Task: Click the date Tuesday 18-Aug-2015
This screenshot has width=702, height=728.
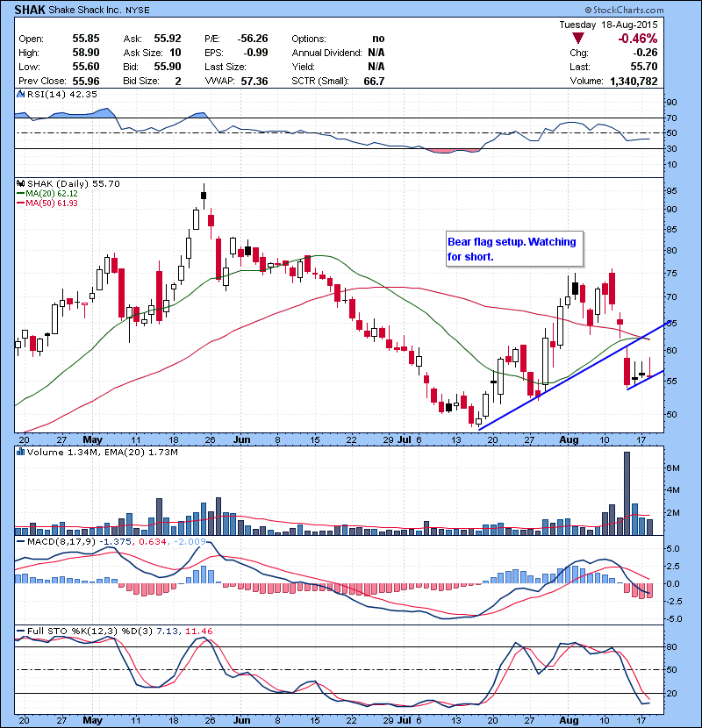Action: tap(608, 25)
